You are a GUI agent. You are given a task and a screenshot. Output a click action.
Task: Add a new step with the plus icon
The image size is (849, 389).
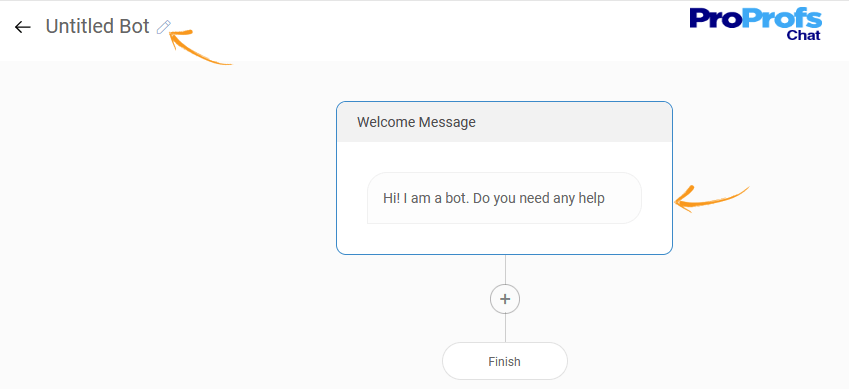(505, 299)
